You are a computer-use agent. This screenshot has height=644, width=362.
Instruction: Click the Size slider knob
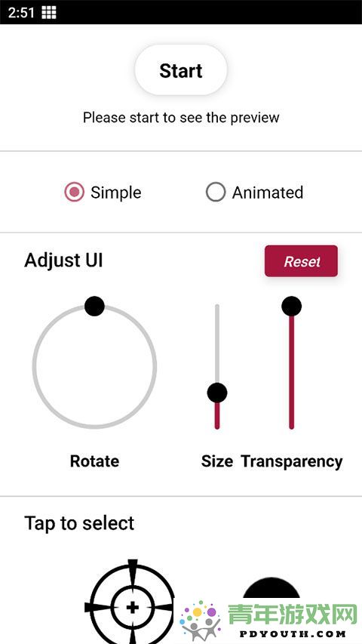217,393
